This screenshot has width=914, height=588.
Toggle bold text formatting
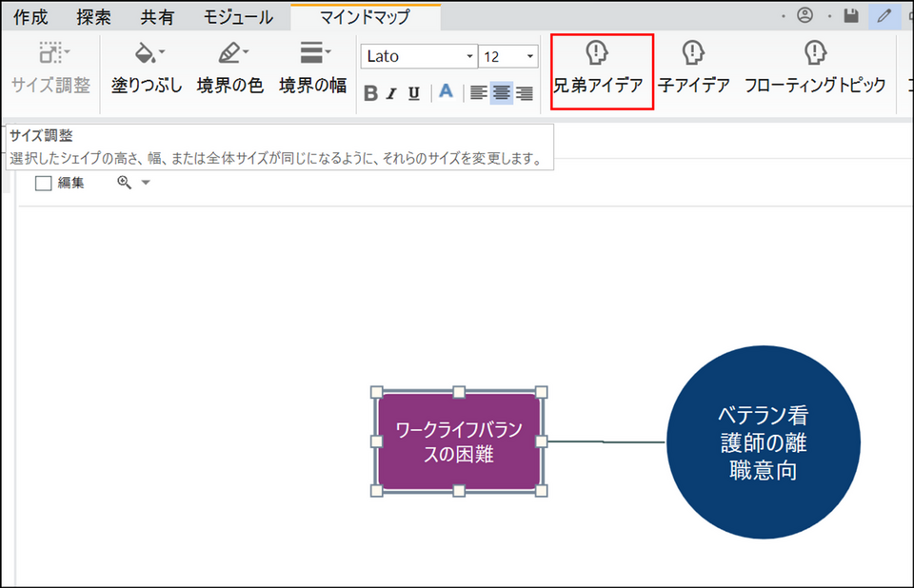[x=370, y=93]
